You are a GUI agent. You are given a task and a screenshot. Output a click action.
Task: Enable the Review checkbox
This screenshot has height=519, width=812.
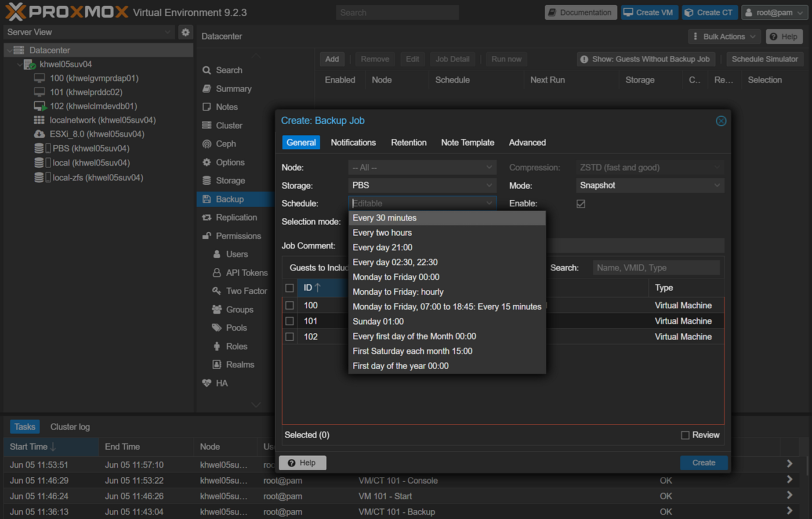tap(685, 435)
